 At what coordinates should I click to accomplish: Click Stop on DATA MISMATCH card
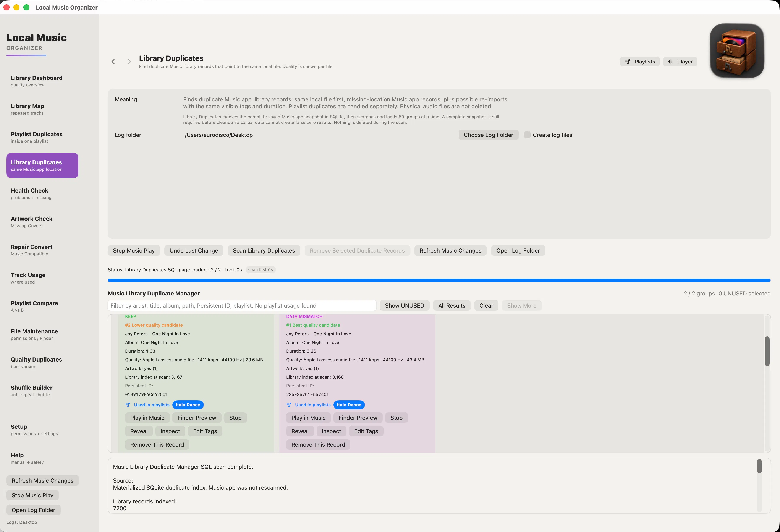[x=396, y=418]
